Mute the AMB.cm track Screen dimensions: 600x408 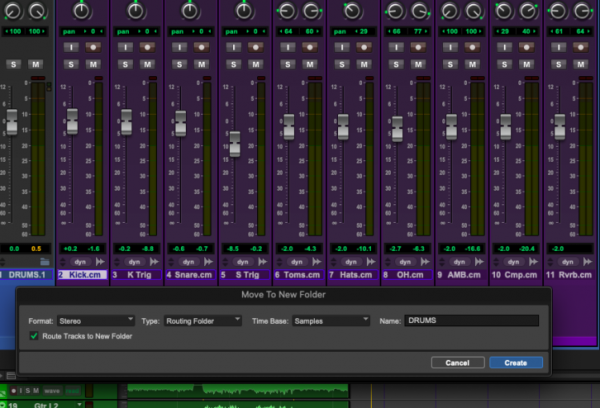point(473,64)
